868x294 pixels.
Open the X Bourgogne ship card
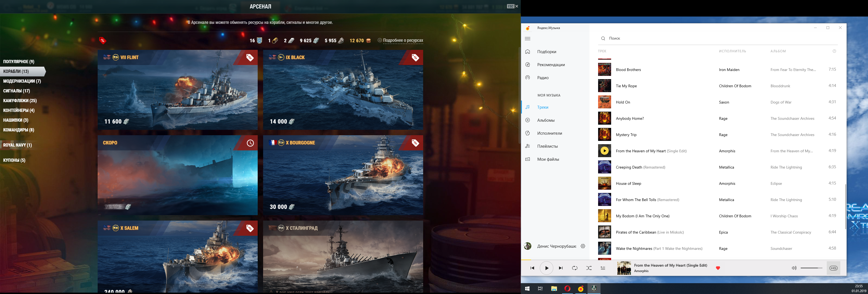pyautogui.click(x=343, y=175)
